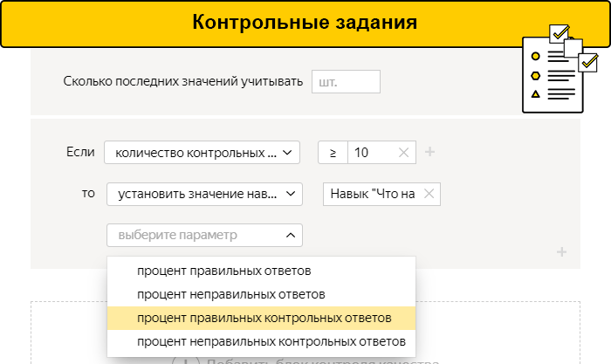Open the 'количество контрольных' condition dropdown
The height and width of the screenshot is (364, 611).
[x=202, y=152]
